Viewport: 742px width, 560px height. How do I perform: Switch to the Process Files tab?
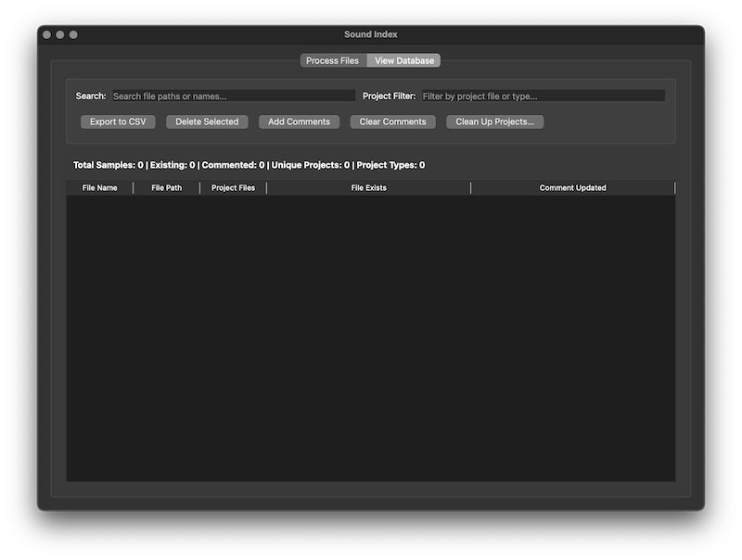[x=331, y=59]
